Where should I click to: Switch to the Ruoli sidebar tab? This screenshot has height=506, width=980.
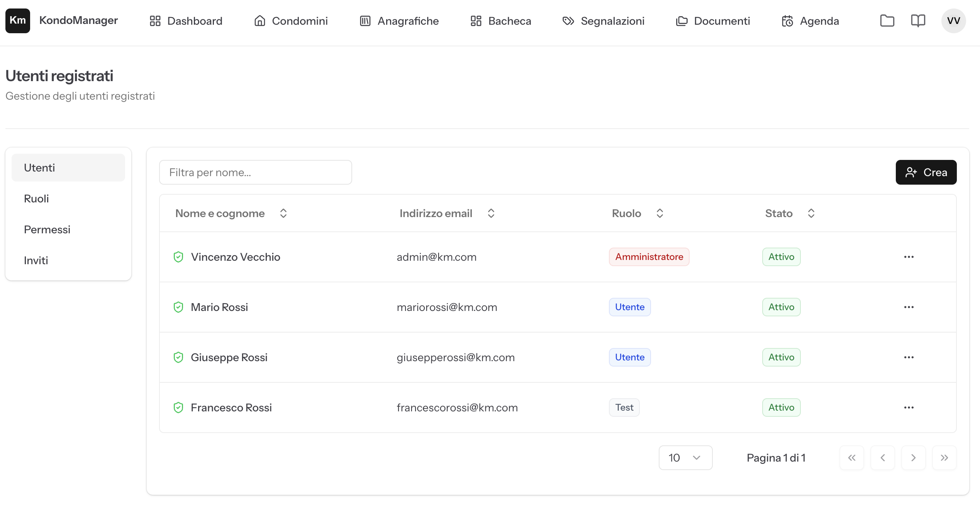[x=36, y=199]
